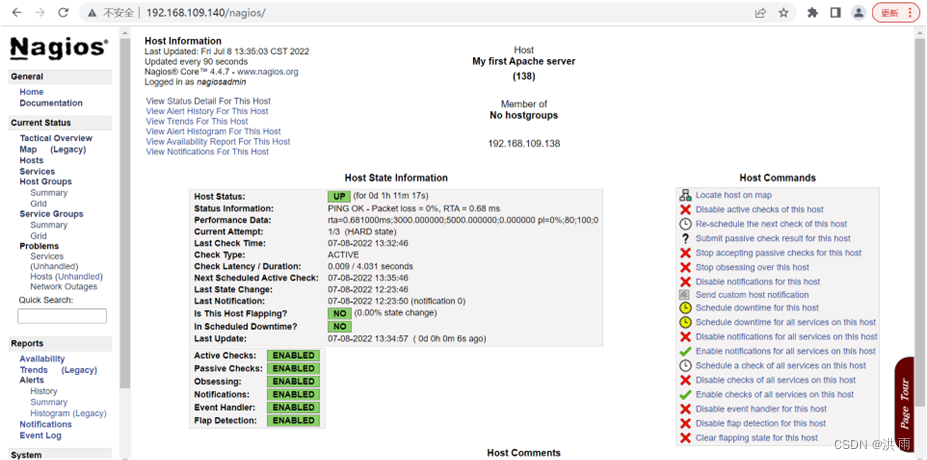Viewport: 927px width, 460px height.
Task: Click red X beside Disable checks of all services
Action: [685, 380]
